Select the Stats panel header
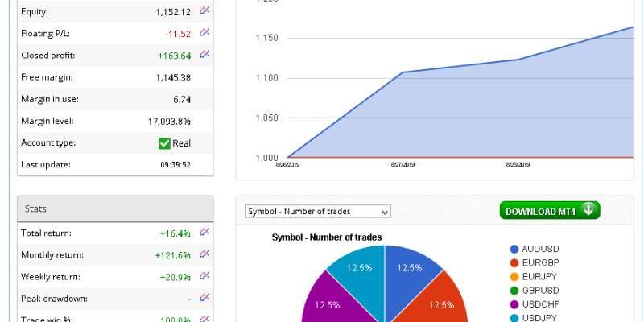The image size is (644, 322). point(115,209)
